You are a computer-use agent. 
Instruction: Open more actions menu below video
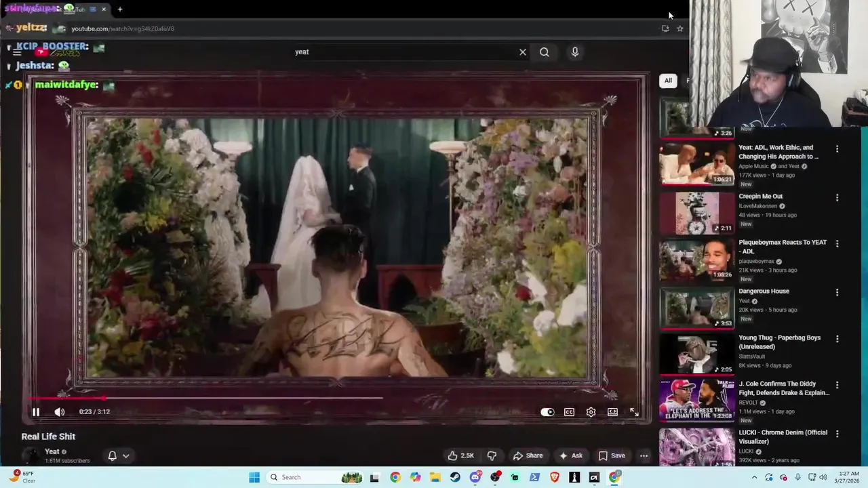pyautogui.click(x=644, y=455)
